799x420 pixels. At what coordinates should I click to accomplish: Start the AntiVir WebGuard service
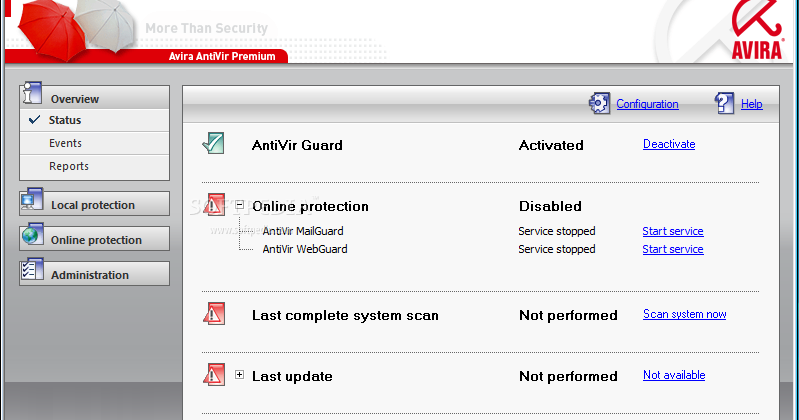tap(673, 249)
